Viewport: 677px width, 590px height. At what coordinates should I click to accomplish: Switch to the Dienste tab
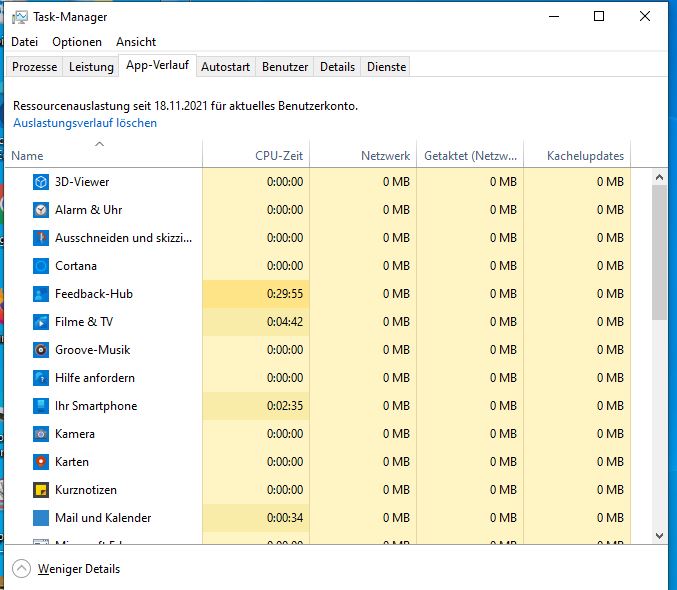pos(386,67)
